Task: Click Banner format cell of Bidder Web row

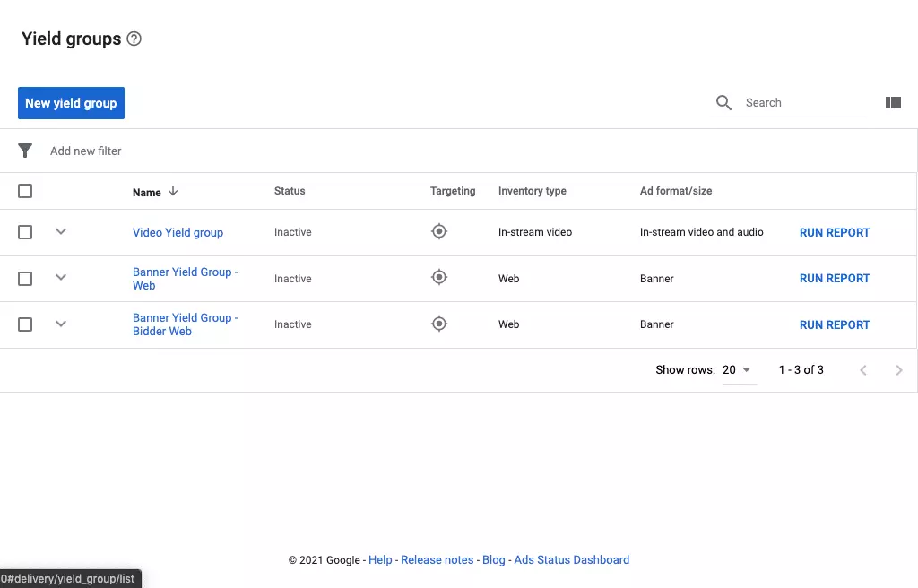Action: pos(657,324)
